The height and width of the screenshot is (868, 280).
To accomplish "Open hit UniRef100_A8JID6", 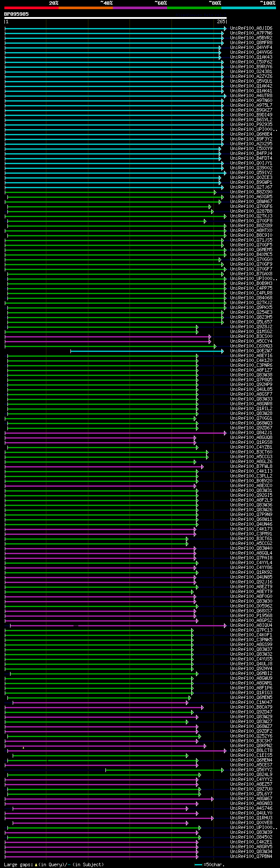I will point(251,28).
